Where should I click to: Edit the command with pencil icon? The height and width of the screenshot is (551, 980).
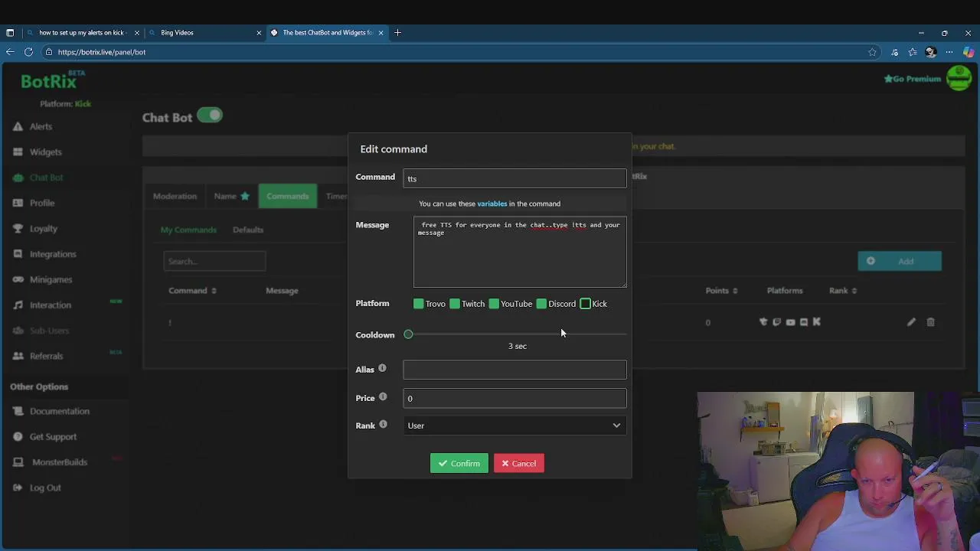tap(911, 322)
